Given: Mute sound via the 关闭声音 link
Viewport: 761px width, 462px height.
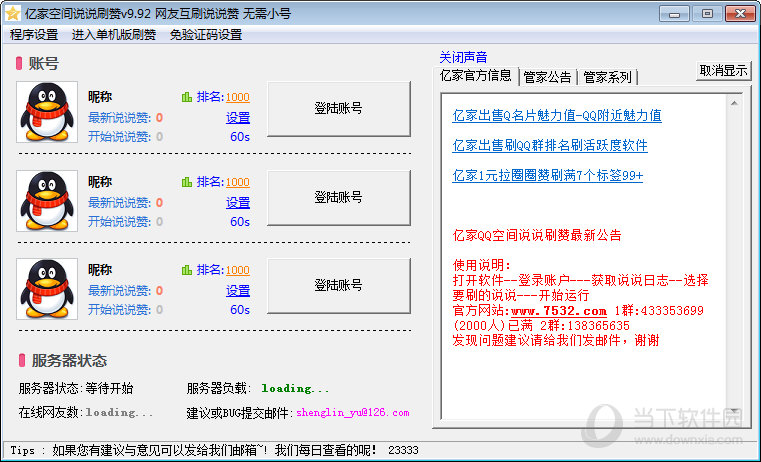Looking at the screenshot, I should coord(463,57).
